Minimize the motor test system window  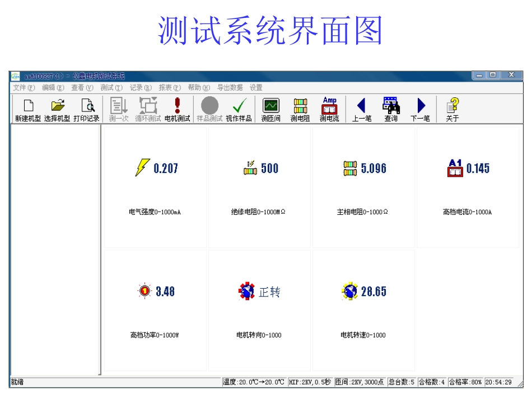click(x=479, y=75)
